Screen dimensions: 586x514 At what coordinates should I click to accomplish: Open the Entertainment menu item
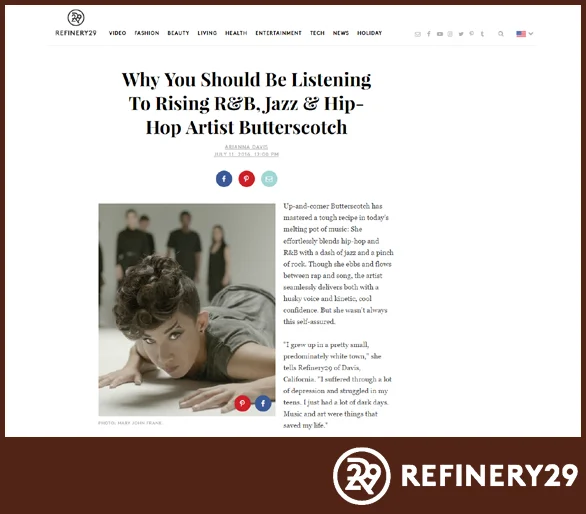click(278, 33)
